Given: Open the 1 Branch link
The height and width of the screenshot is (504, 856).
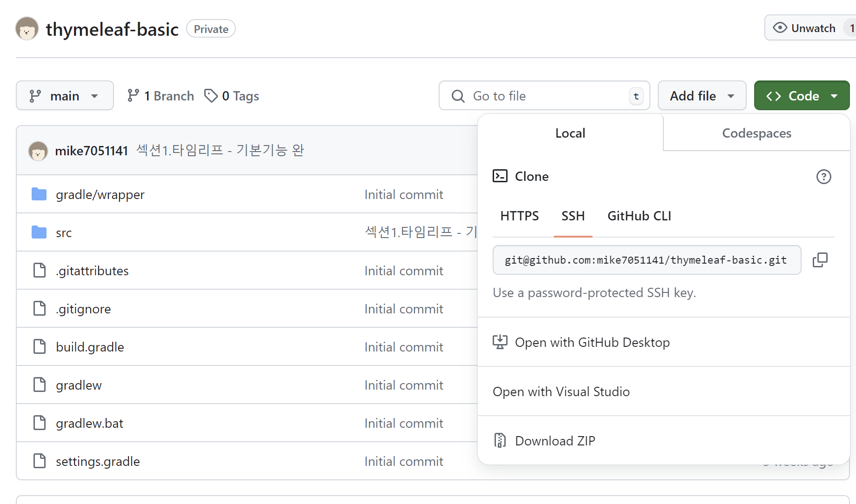Looking at the screenshot, I should click(160, 96).
